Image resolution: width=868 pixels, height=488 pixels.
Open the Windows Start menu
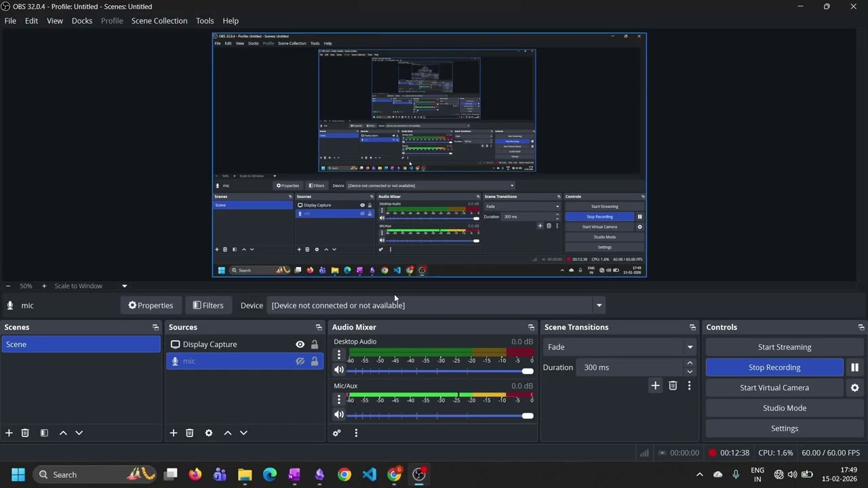pyautogui.click(x=18, y=474)
